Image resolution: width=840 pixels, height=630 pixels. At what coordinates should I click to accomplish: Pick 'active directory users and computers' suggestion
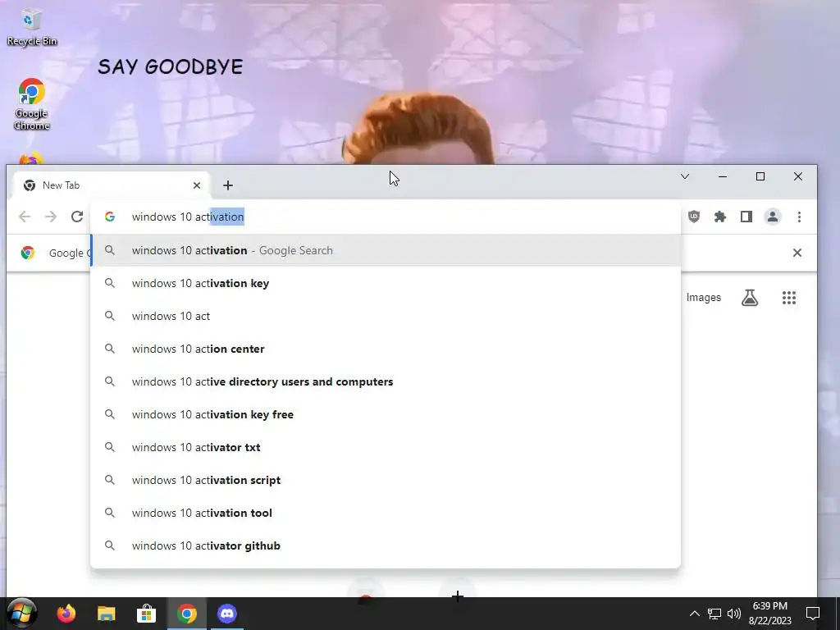coord(386,381)
